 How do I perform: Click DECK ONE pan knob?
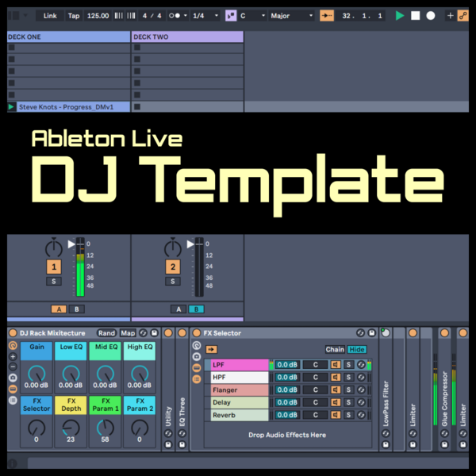coord(54,248)
